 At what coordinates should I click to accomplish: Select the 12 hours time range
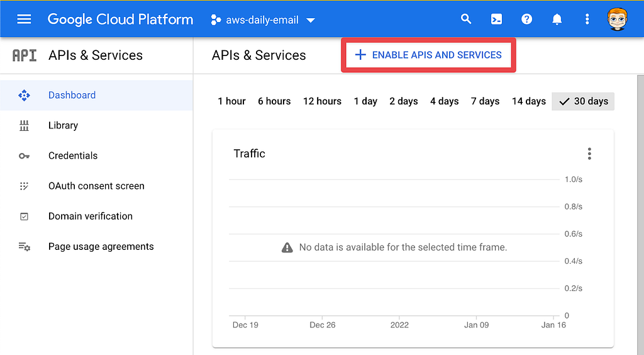pyautogui.click(x=323, y=101)
